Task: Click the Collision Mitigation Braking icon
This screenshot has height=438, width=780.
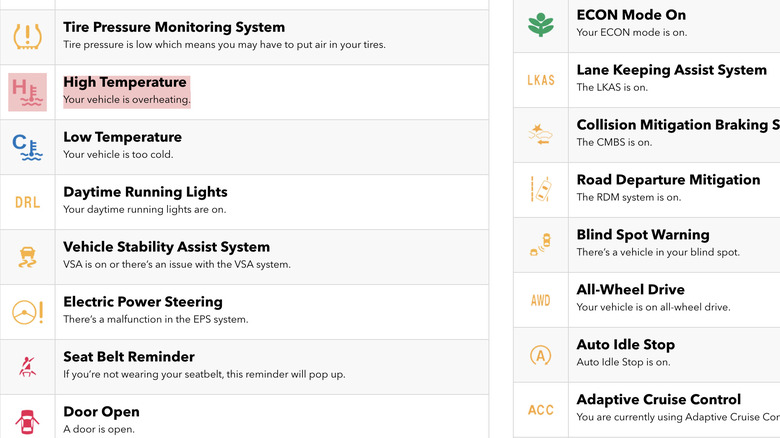Action: [x=540, y=134]
